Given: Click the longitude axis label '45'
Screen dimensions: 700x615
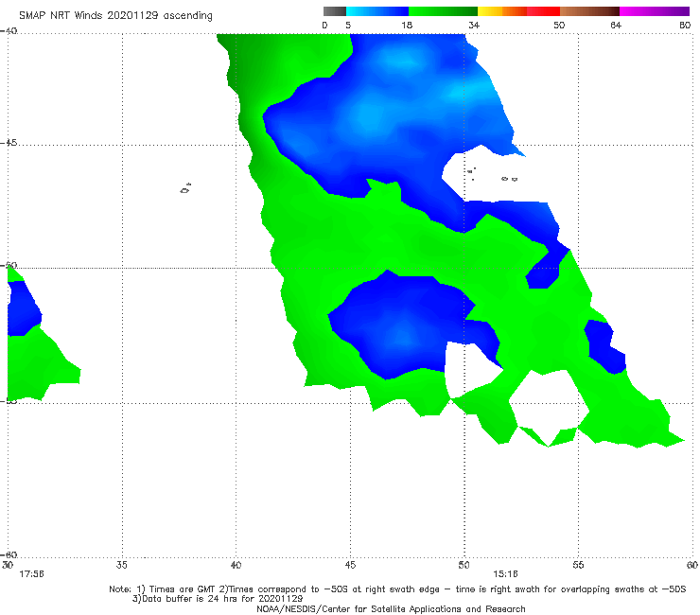Looking at the screenshot, I should 350,565.
